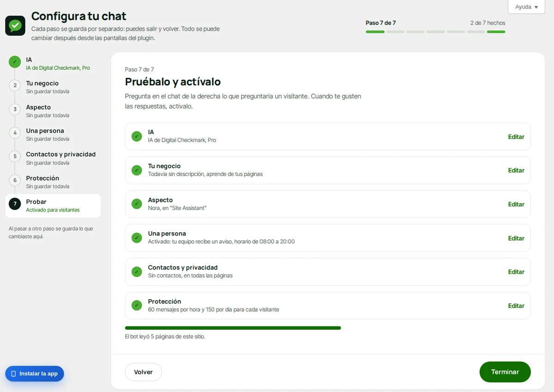
Task: Edit the Aspecto settings
Action: pos(516,204)
